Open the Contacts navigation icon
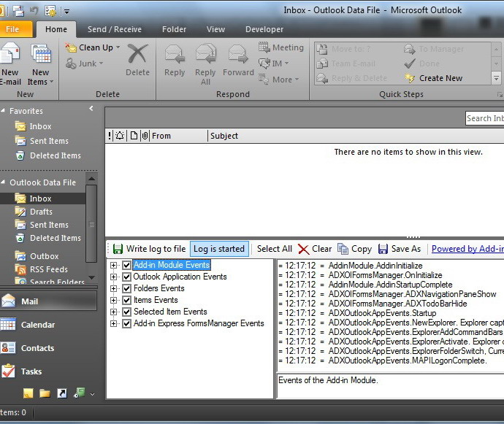 click(8, 348)
